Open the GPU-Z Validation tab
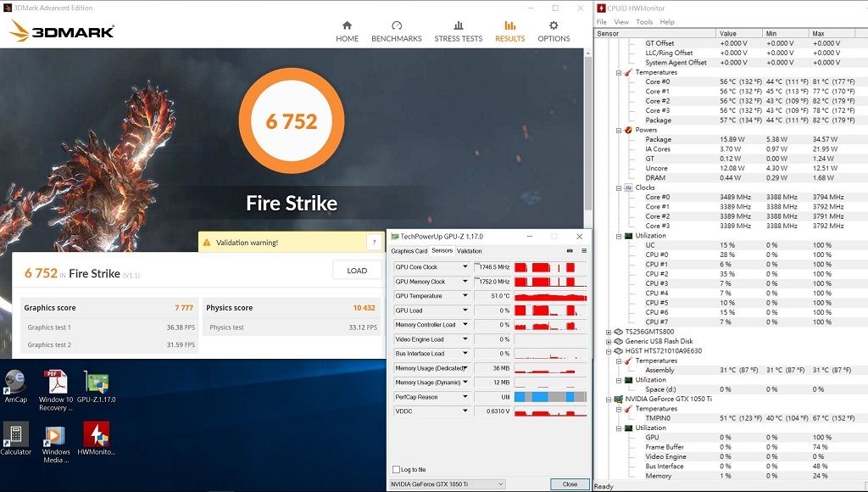 pos(469,251)
